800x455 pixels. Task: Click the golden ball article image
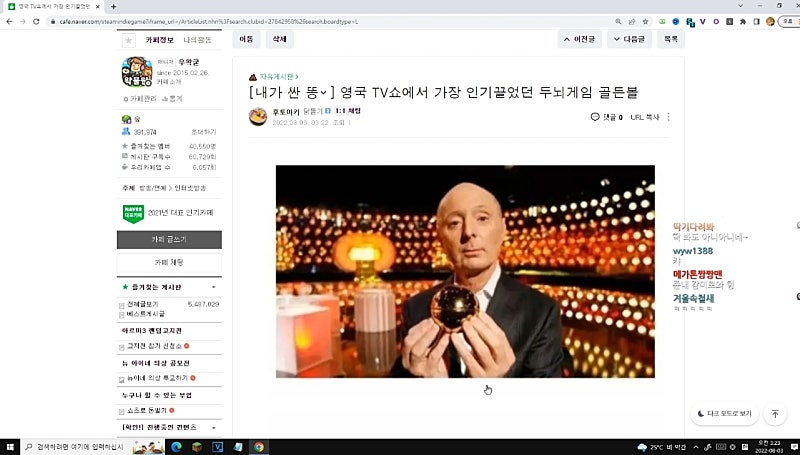point(465,271)
